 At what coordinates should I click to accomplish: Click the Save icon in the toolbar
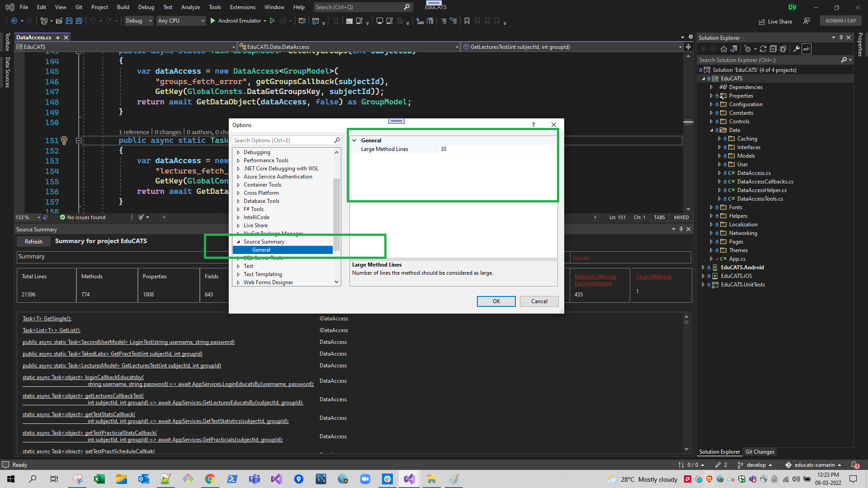click(x=69, y=21)
